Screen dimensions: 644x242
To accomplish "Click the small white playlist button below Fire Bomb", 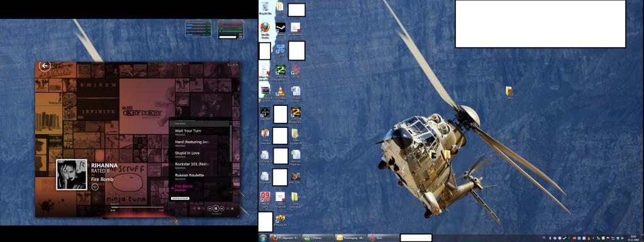I will (179, 199).
